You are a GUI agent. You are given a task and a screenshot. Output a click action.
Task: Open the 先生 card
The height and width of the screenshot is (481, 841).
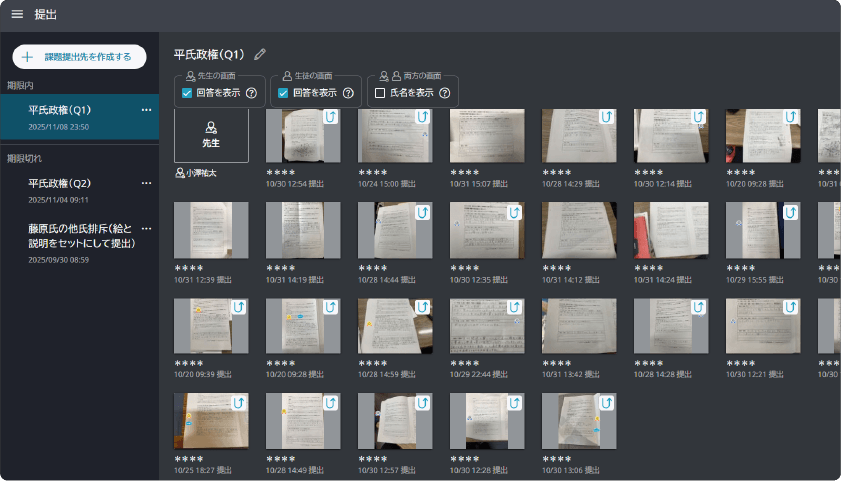pyautogui.click(x=211, y=135)
